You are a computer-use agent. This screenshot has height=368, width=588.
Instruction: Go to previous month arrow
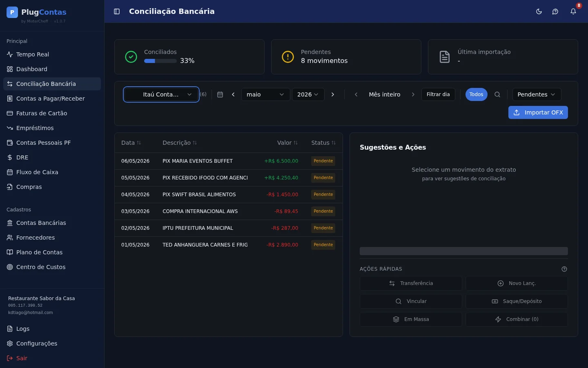[233, 94]
